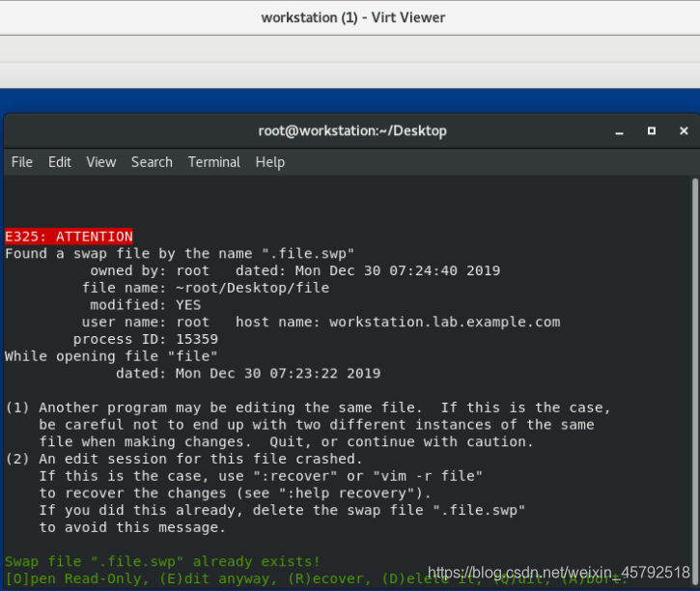The image size is (700, 591).
Task: Click the date 'Mon Dec 30 07:23:22 2019'
Action: [278, 373]
